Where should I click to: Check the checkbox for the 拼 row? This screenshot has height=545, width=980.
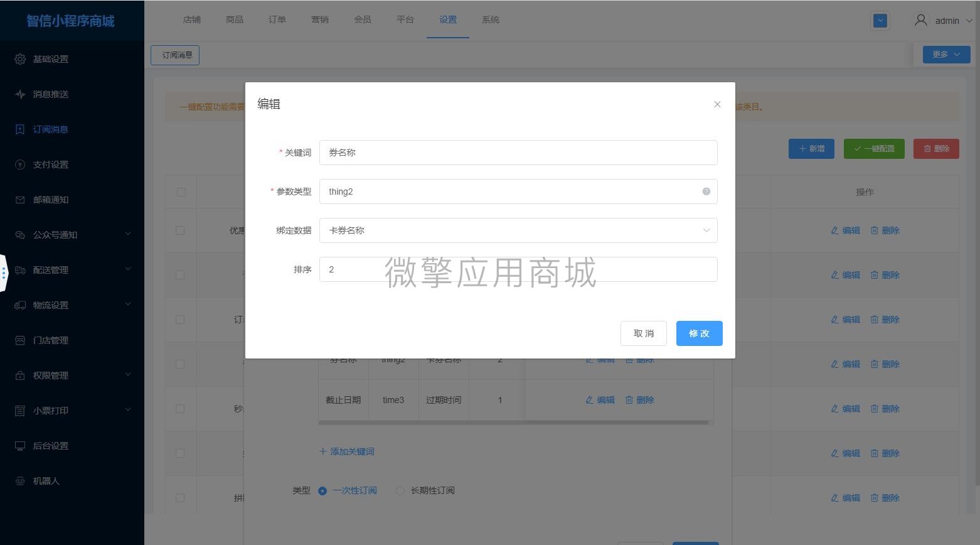click(x=180, y=498)
